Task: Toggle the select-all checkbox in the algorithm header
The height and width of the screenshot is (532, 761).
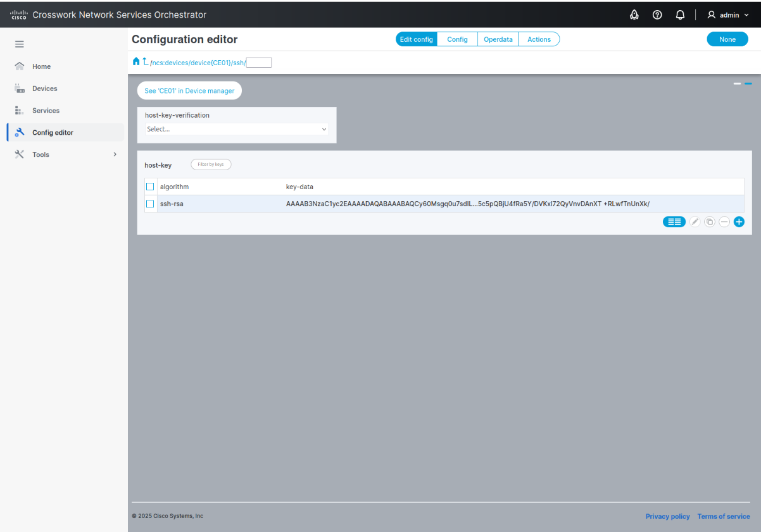Action: (x=150, y=187)
